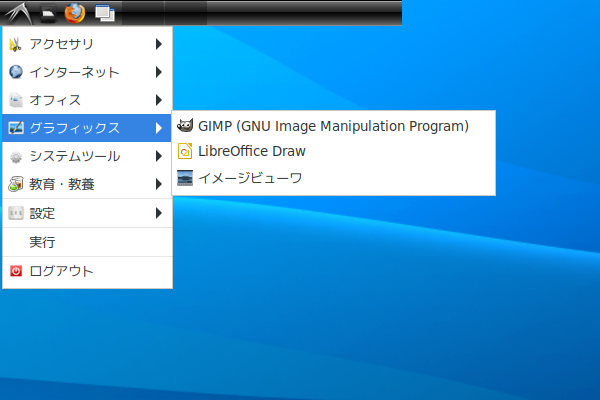Click the グラフィックス submenu arrow
The width and height of the screenshot is (600, 400).
click(159, 128)
